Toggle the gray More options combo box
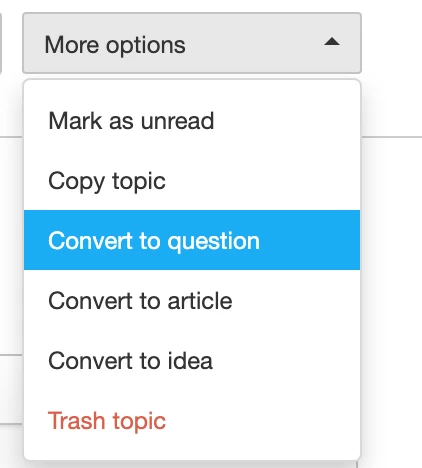422x468 pixels. (192, 43)
